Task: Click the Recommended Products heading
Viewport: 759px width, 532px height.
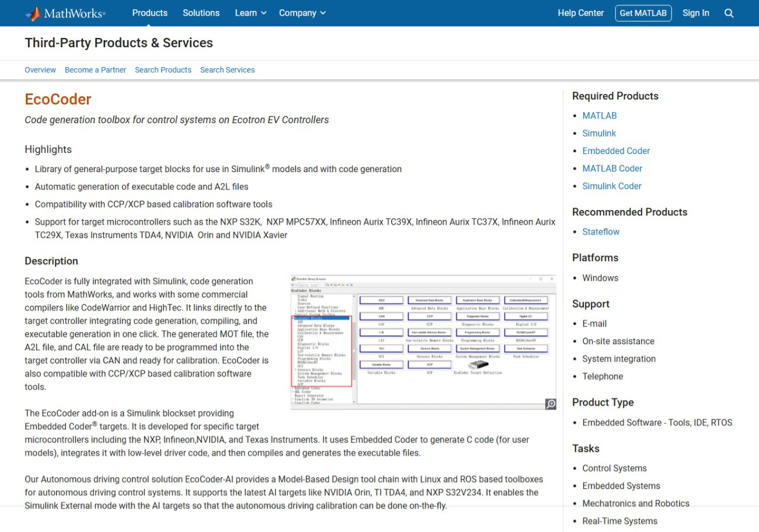Action: coord(630,212)
